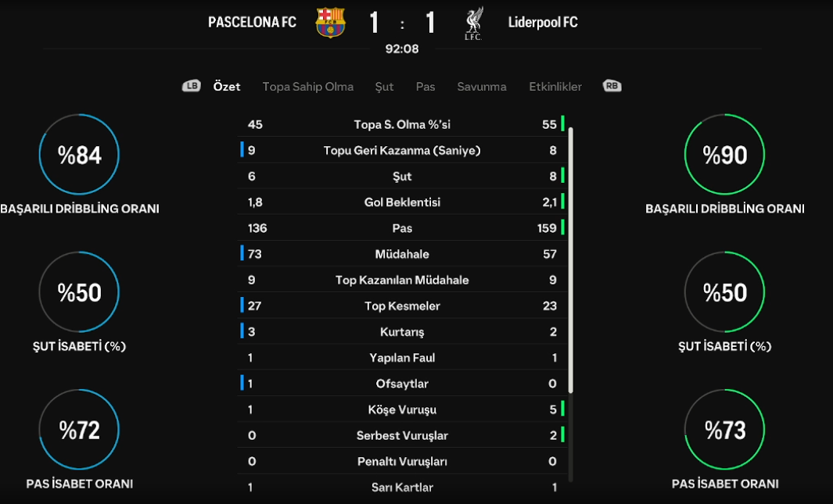Click the stats list vertical scrollbar
The width and height of the screenshot is (833, 504).
pyautogui.click(x=570, y=260)
